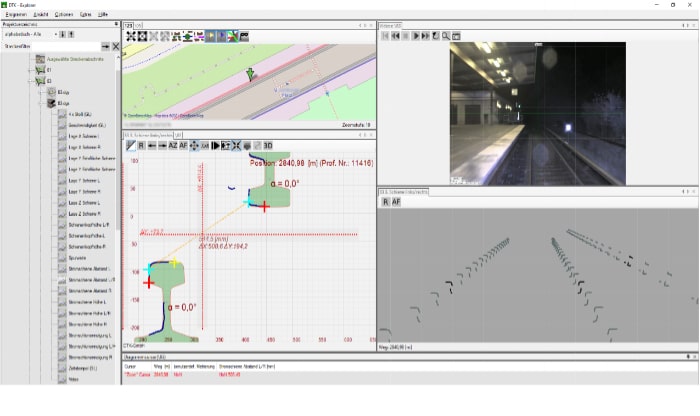Open the Hilfe menu

(x=102, y=14)
